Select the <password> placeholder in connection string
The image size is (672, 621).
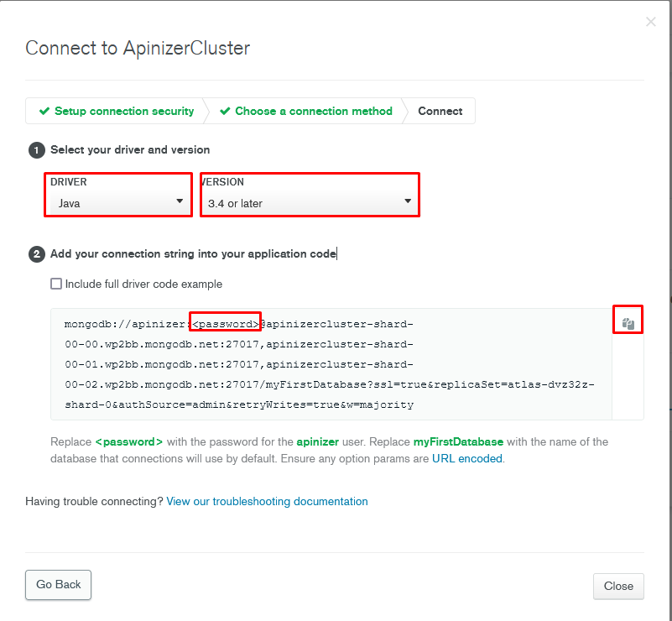225,321
